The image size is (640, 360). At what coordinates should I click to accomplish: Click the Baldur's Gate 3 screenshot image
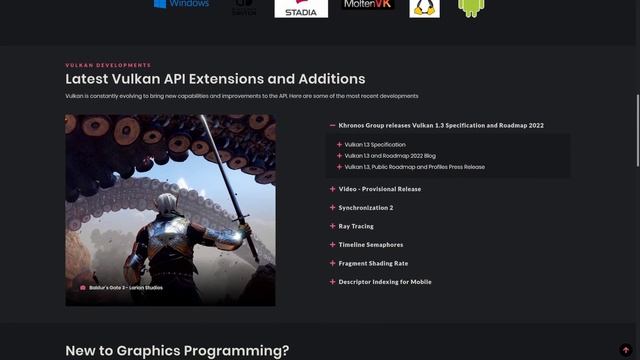point(170,210)
